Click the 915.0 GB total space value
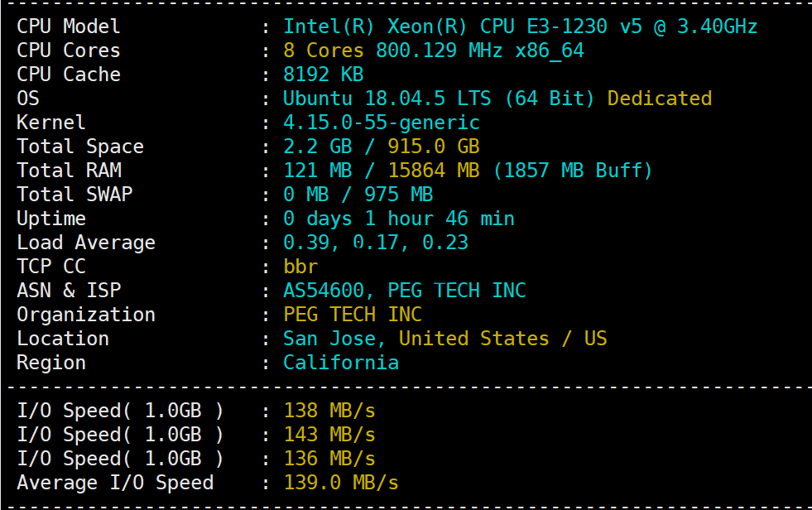Image resolution: width=812 pixels, height=510 pixels. pyautogui.click(x=434, y=147)
